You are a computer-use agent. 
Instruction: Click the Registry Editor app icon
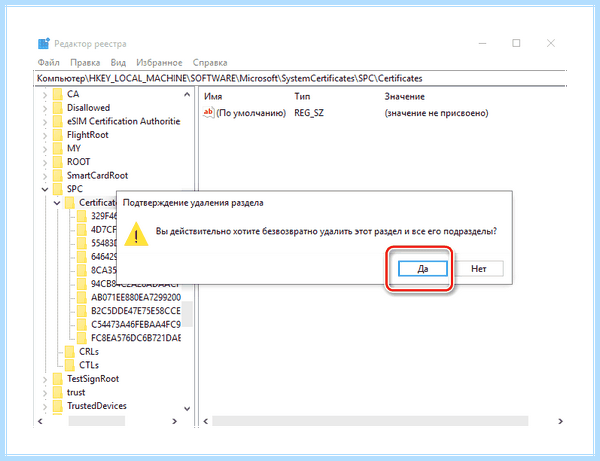click(x=44, y=44)
